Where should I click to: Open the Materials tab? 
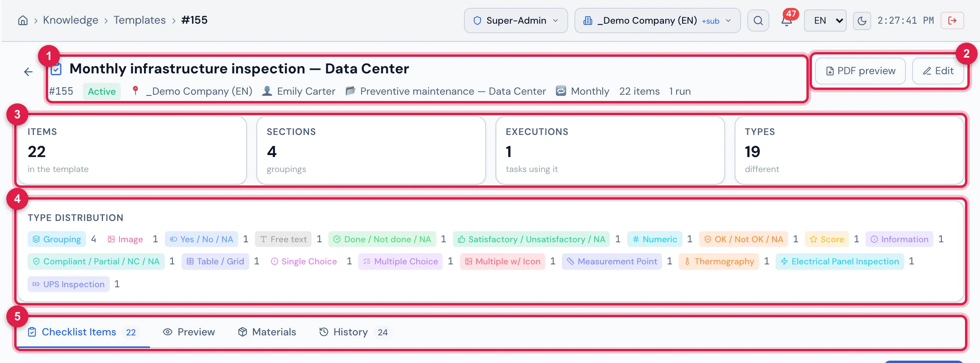(x=267, y=332)
